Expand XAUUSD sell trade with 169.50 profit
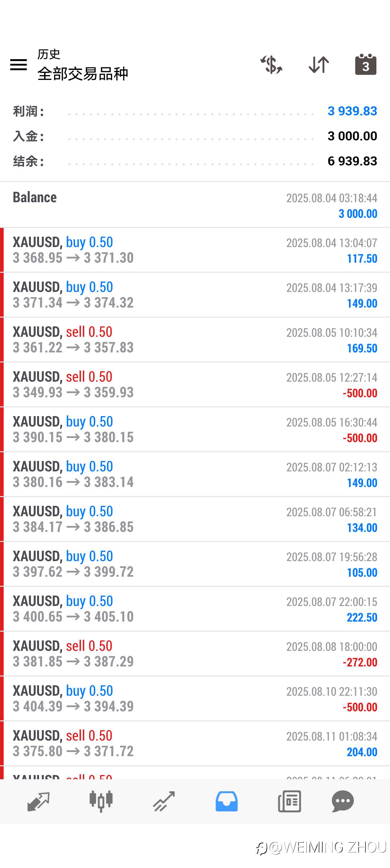 coord(195,340)
